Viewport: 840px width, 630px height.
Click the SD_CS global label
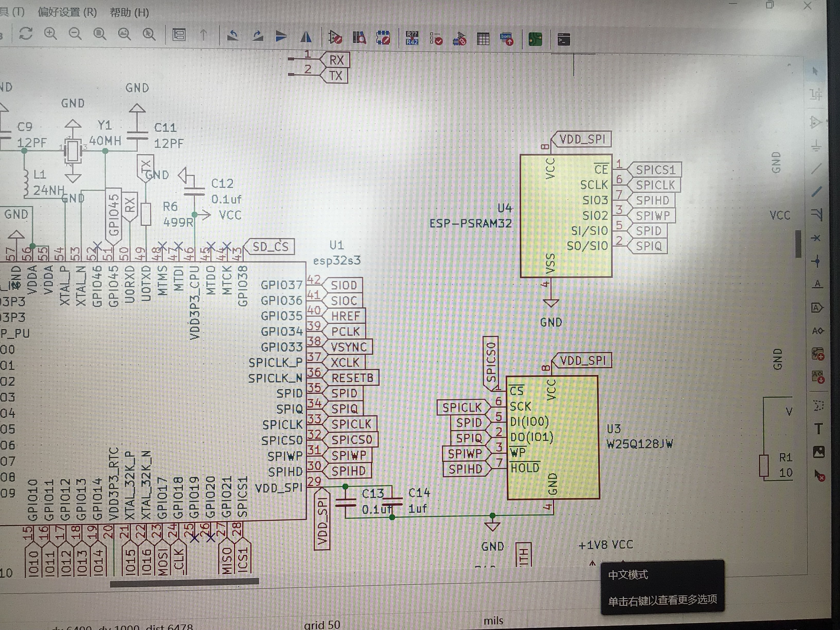[x=269, y=247]
